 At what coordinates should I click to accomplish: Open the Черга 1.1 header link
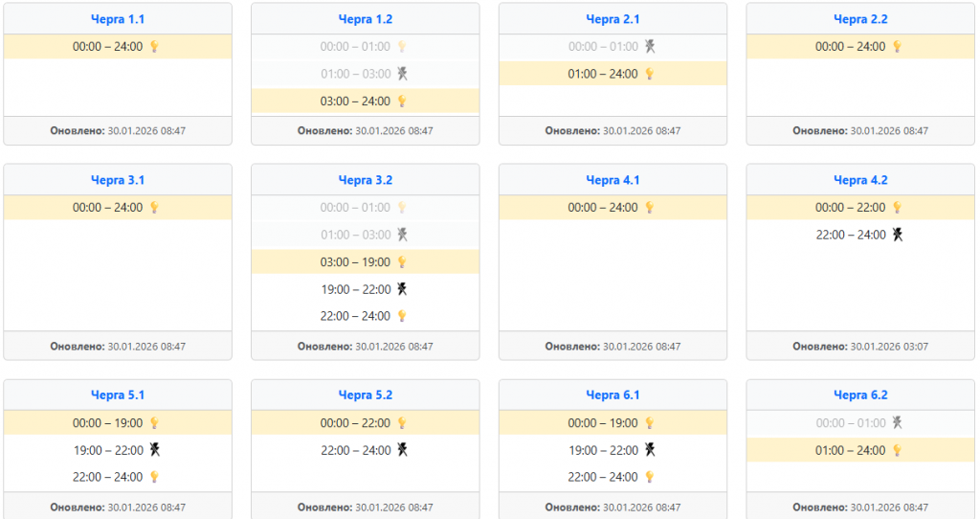118,19
